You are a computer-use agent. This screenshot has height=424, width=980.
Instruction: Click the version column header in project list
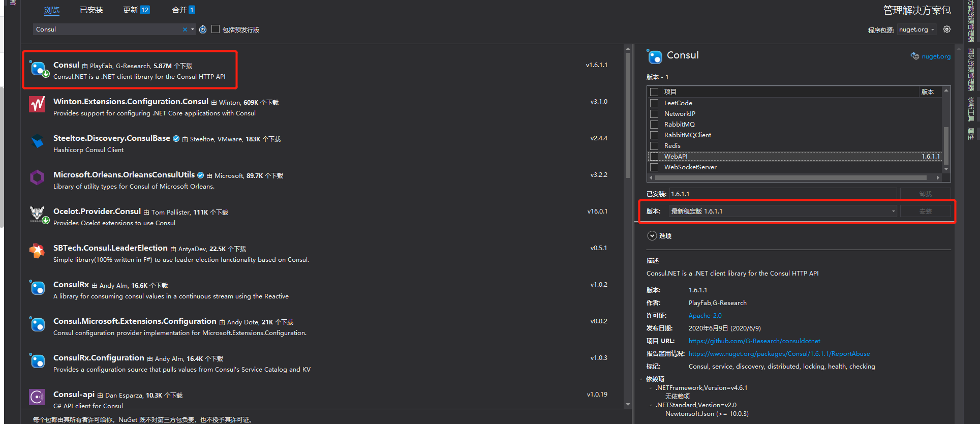coord(928,92)
